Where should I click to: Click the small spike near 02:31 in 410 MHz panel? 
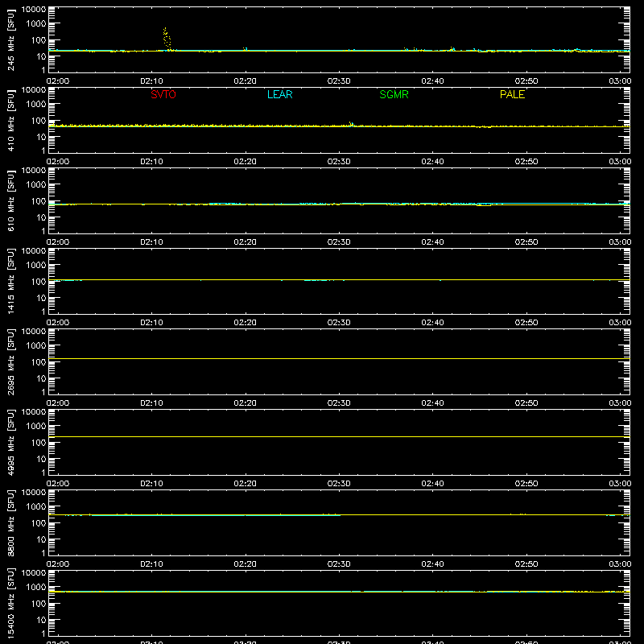coord(351,124)
